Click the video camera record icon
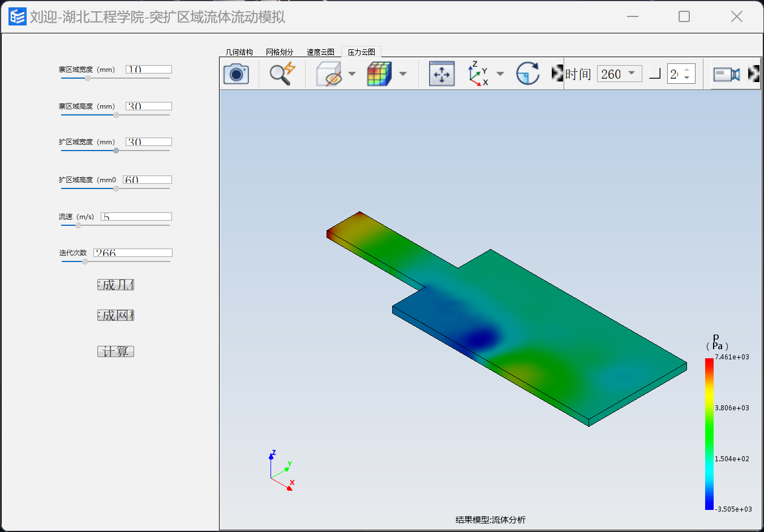The height and width of the screenshot is (532, 764). coord(727,74)
